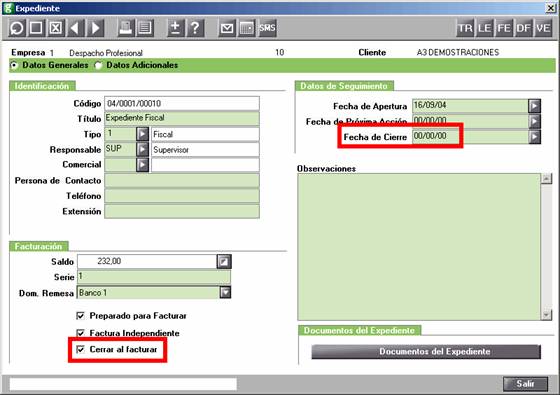Screen dimensions: 560x395
Task: Open the Responsable lookup arrow button
Action: [x=142, y=149]
